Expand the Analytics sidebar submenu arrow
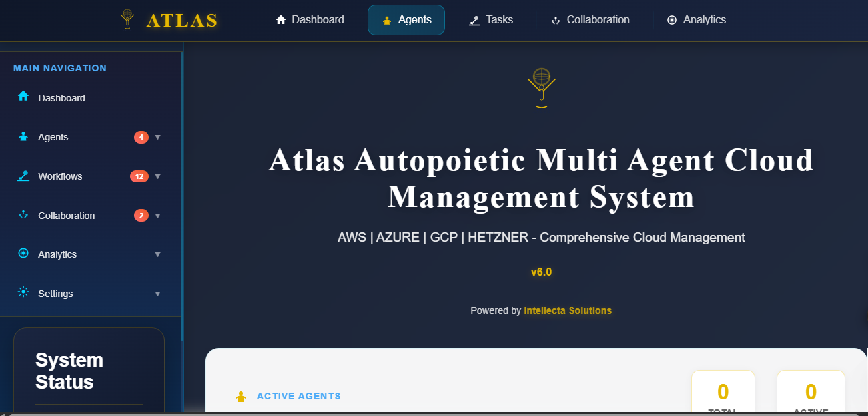This screenshot has height=416, width=868. coord(158,254)
